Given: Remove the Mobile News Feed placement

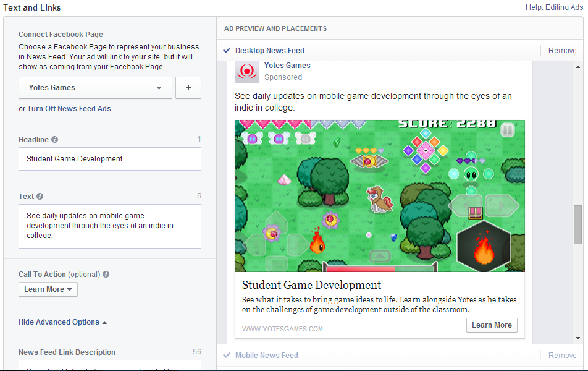Looking at the screenshot, I should pyautogui.click(x=562, y=355).
